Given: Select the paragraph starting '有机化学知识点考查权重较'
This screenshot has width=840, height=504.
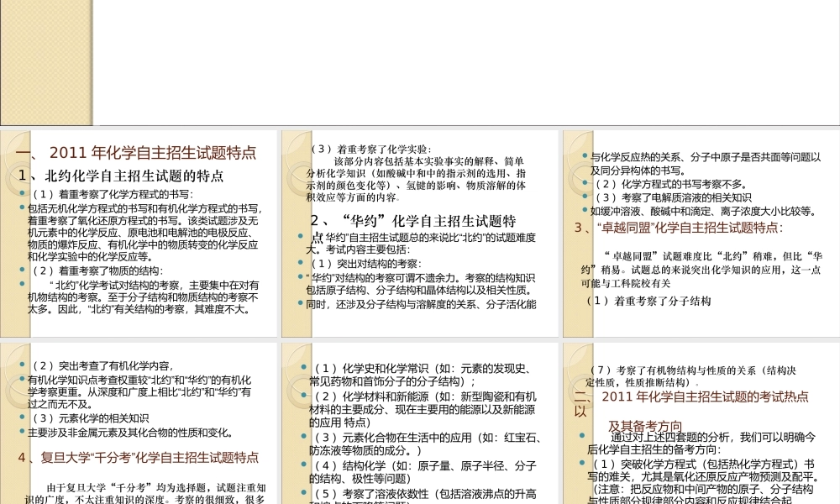Looking at the screenshot, I should [x=139, y=392].
